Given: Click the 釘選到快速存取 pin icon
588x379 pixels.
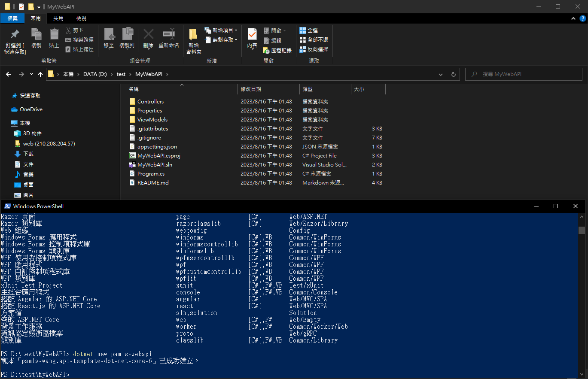Looking at the screenshot, I should 15,34.
